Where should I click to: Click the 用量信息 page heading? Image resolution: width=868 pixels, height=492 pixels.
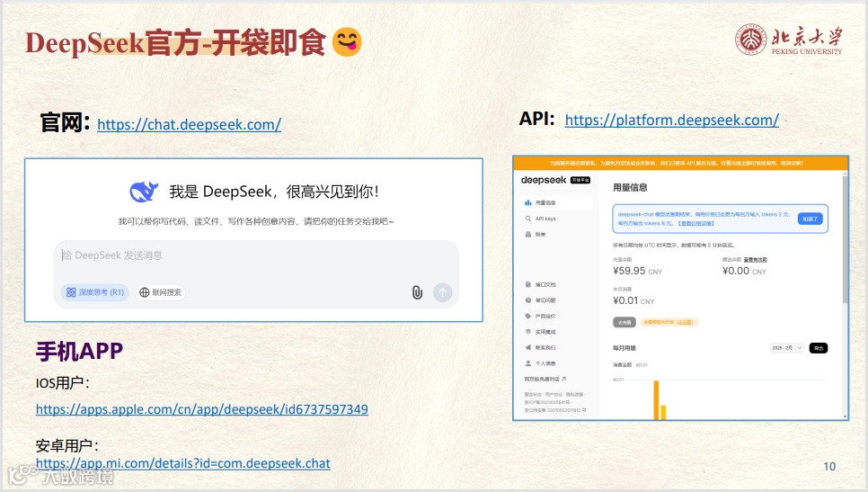[x=630, y=188]
